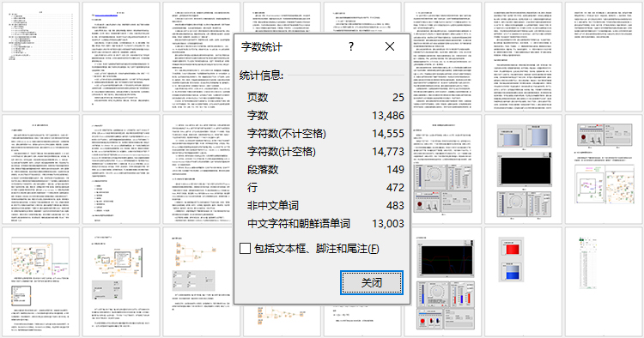Select the page with round gauge front panel
Screen dimensions: 644x338
coord(443,169)
